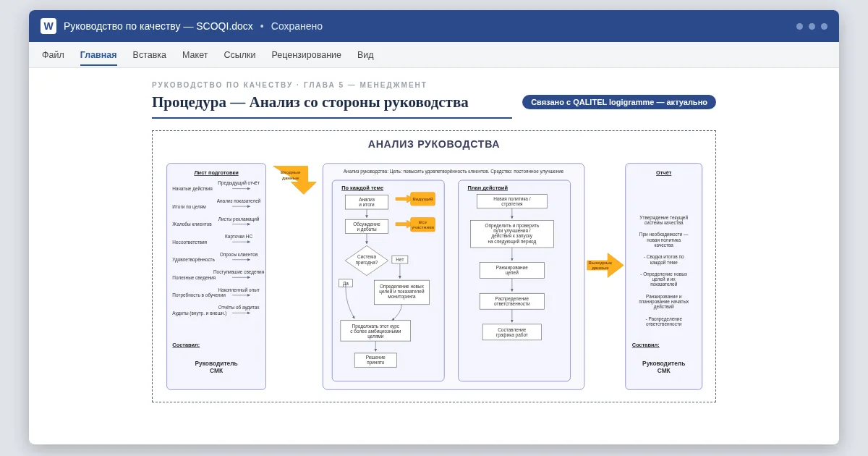
Task: Open the Макет tab
Action: tap(195, 55)
